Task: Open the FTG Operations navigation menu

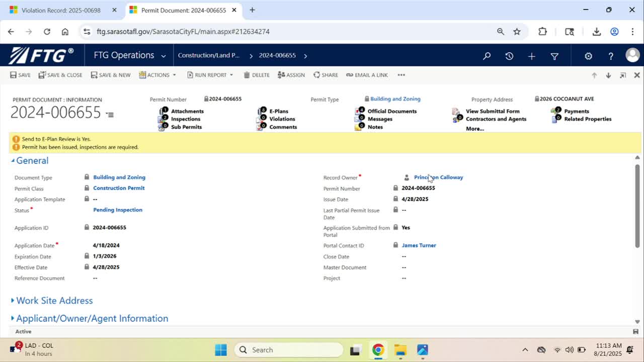Action: (129, 55)
